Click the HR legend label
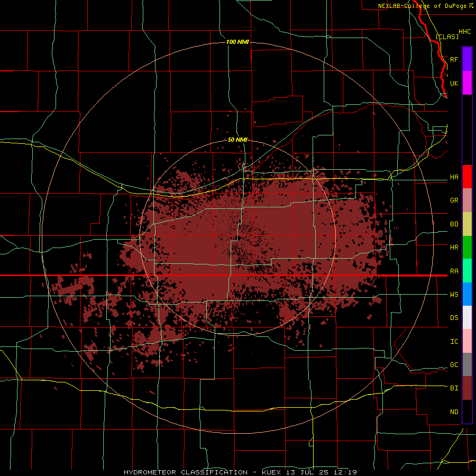 tap(454, 248)
